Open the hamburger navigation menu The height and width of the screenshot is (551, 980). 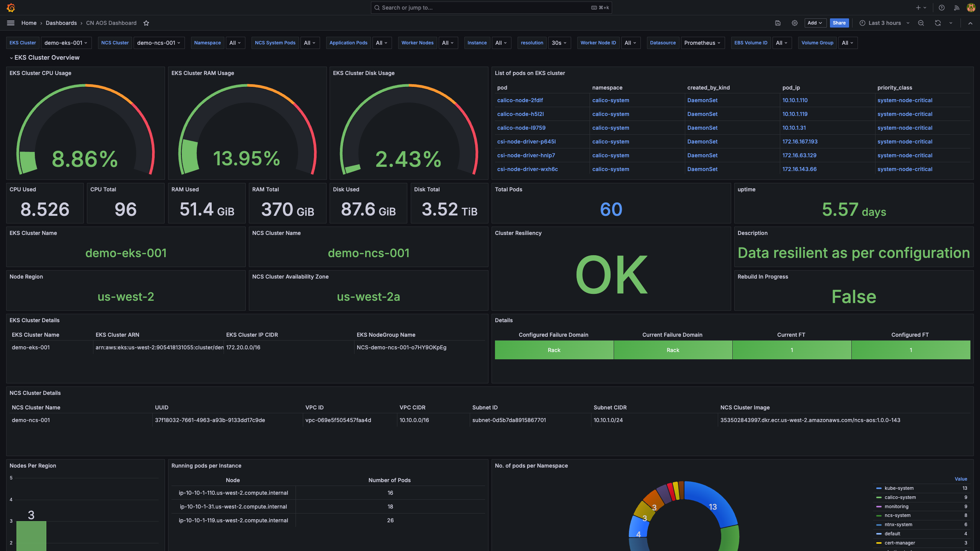(x=11, y=23)
